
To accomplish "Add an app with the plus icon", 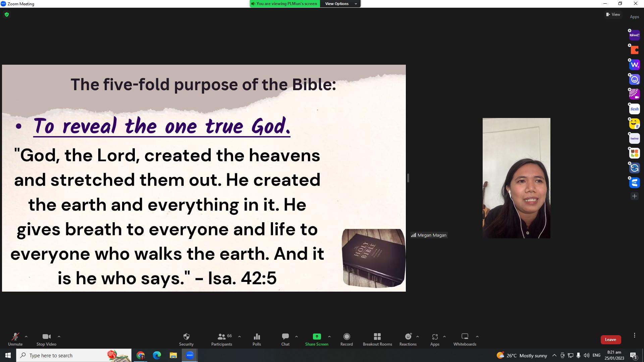I will tap(634, 196).
